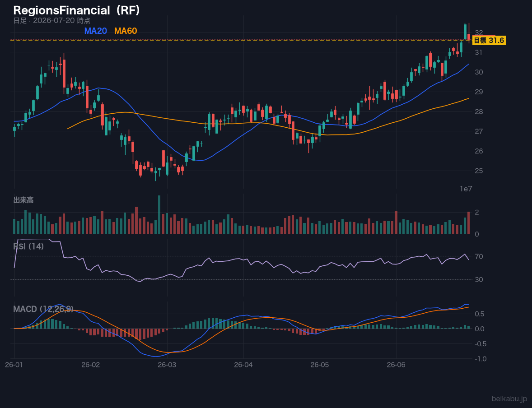The width and height of the screenshot is (532, 408).
Task: Click the RSI 70 level label
Action: (x=479, y=256)
